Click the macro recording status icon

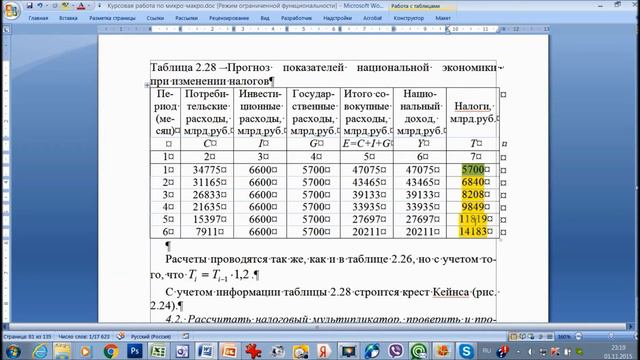click(x=186, y=336)
